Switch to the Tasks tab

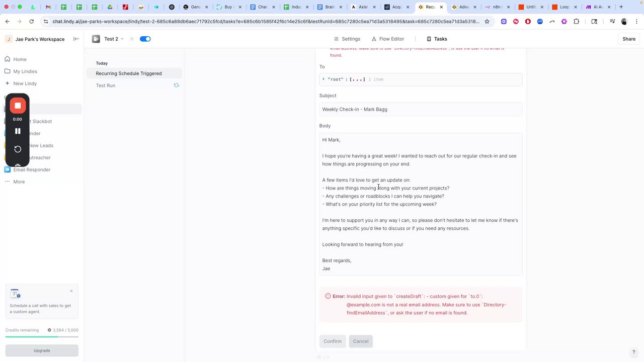click(x=437, y=39)
